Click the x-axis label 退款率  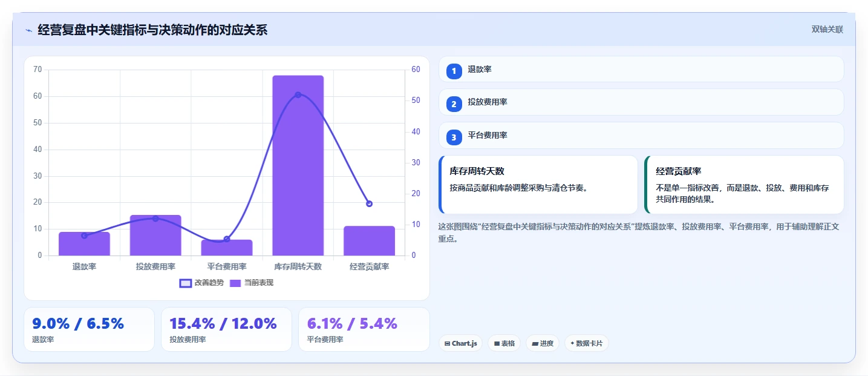[x=84, y=266]
